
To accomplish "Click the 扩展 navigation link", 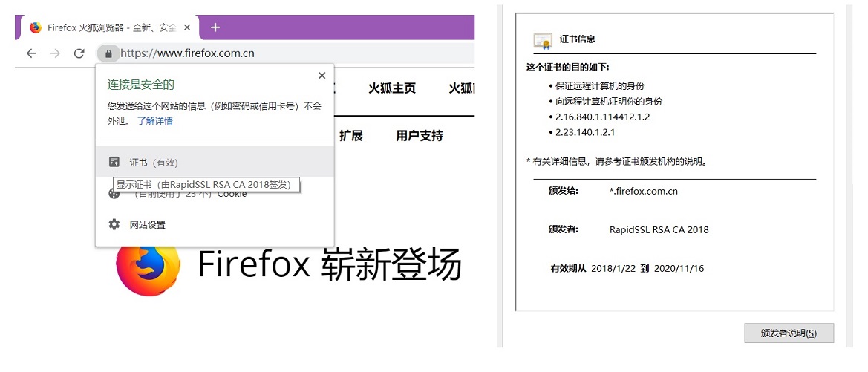I will (351, 136).
